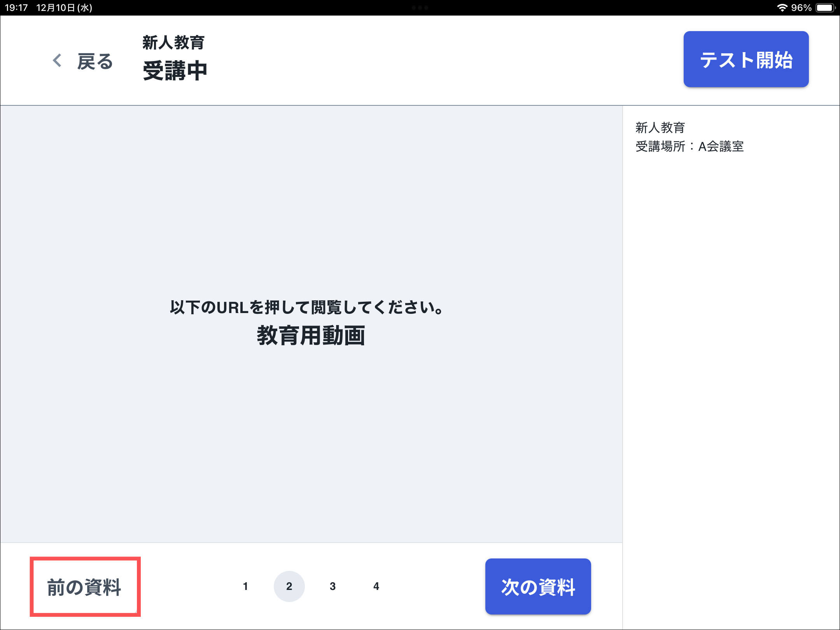Go to 前の資料
Viewport: 840px width, 630px height.
pyautogui.click(x=85, y=587)
